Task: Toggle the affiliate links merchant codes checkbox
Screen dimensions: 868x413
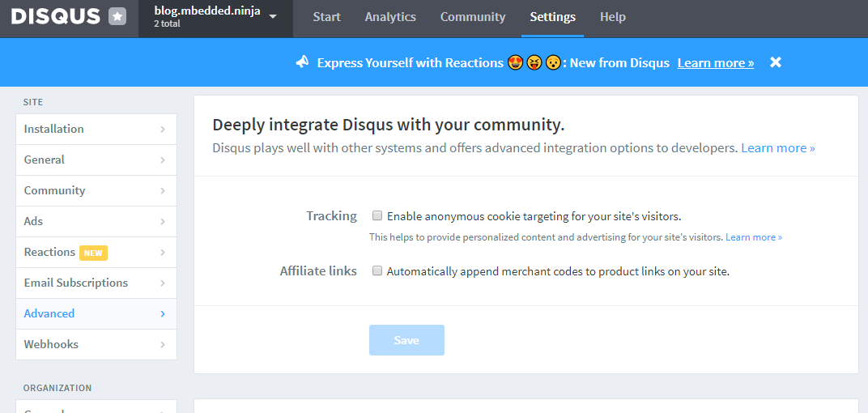Action: 377,271
